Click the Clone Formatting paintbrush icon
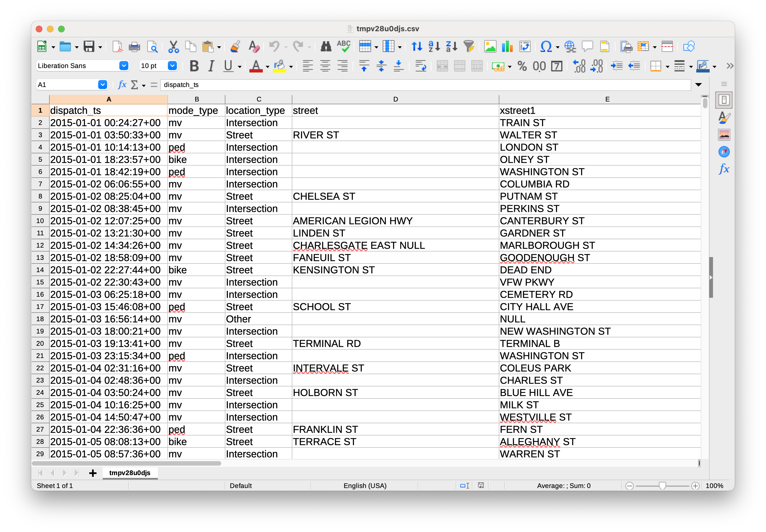This screenshot has height=532, width=766. (x=235, y=47)
